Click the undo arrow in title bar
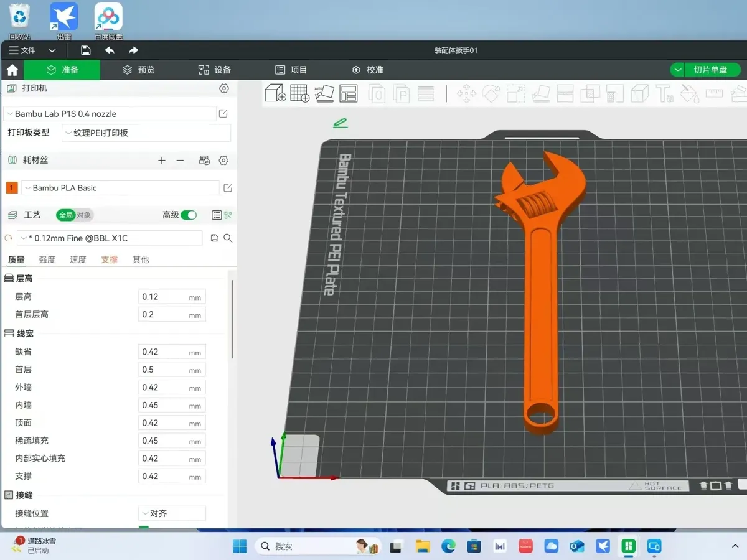Image resolution: width=747 pixels, height=560 pixels. (x=110, y=50)
